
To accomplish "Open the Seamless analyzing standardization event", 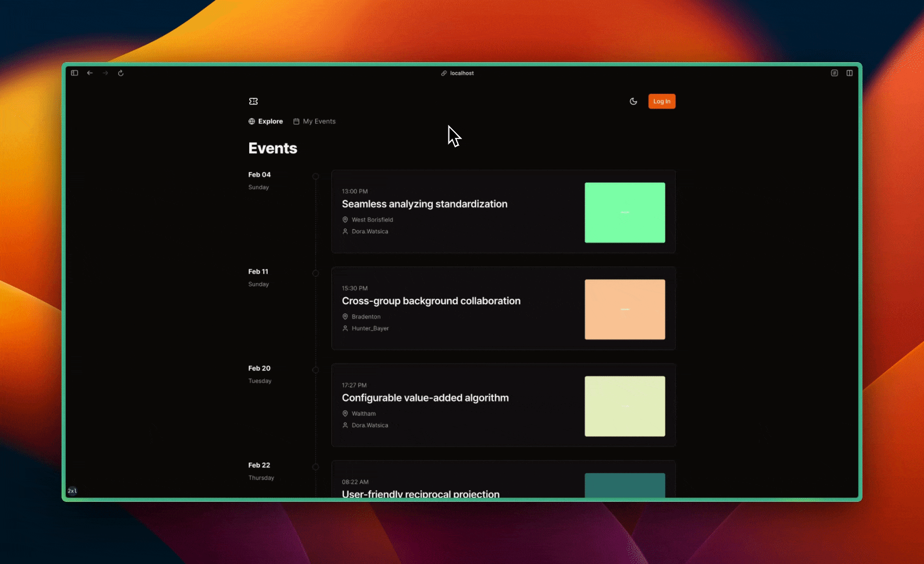I will tap(424, 204).
